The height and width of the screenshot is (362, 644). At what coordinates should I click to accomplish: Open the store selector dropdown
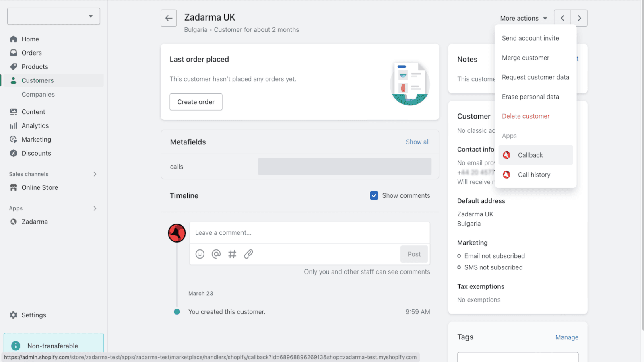point(54,16)
